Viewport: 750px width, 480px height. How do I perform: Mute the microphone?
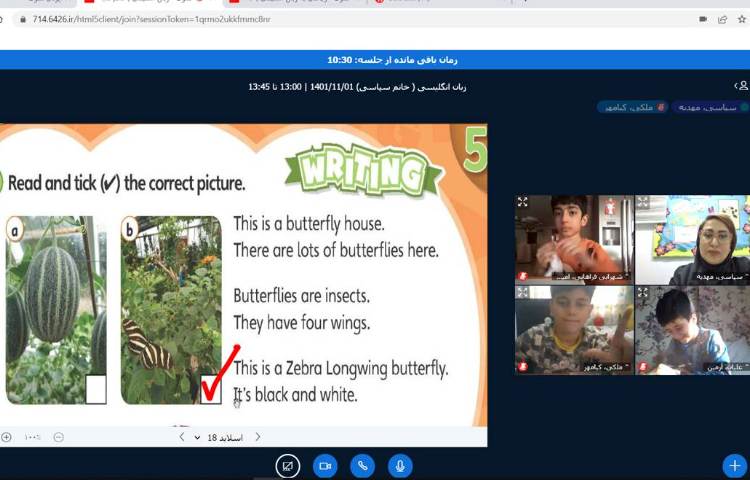(400, 466)
